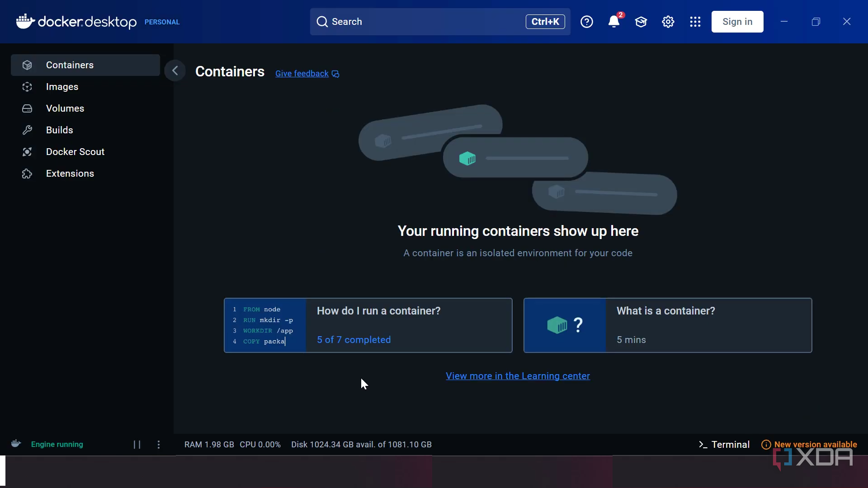Click the search magnifier icon

pyautogui.click(x=322, y=22)
